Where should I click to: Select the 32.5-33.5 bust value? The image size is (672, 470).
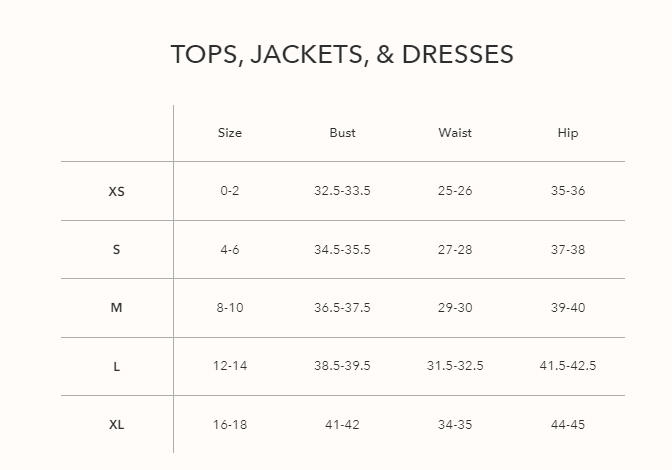[342, 191]
